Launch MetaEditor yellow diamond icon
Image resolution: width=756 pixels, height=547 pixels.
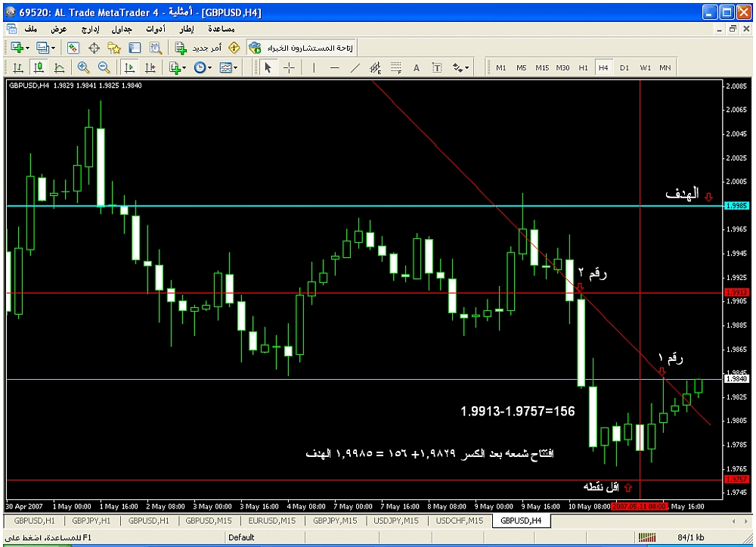pyautogui.click(x=234, y=48)
